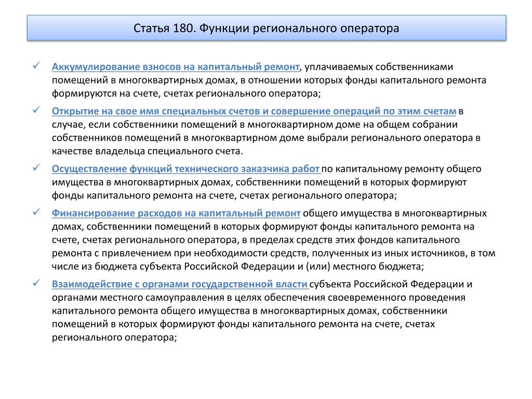Viewport: 532px width, 399px height.
Task: Click text 'числе из бюджета субъекта Российской Федерации'
Action: pos(173,267)
